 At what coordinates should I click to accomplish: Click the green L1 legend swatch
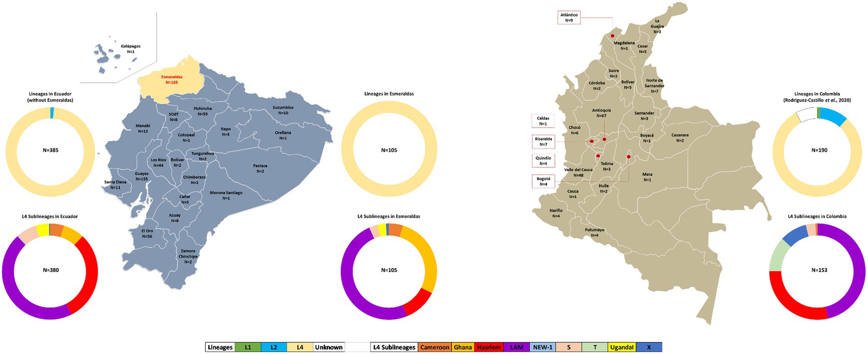[247, 347]
